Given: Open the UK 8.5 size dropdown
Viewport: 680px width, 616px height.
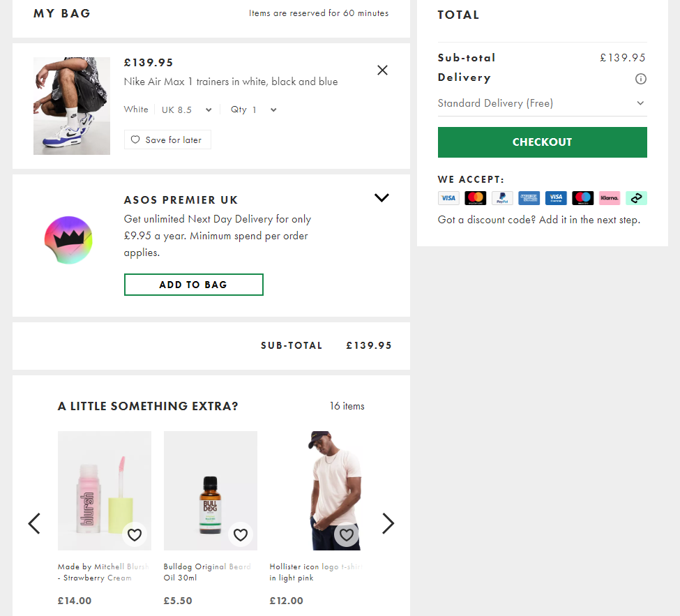Looking at the screenshot, I should click(x=186, y=110).
